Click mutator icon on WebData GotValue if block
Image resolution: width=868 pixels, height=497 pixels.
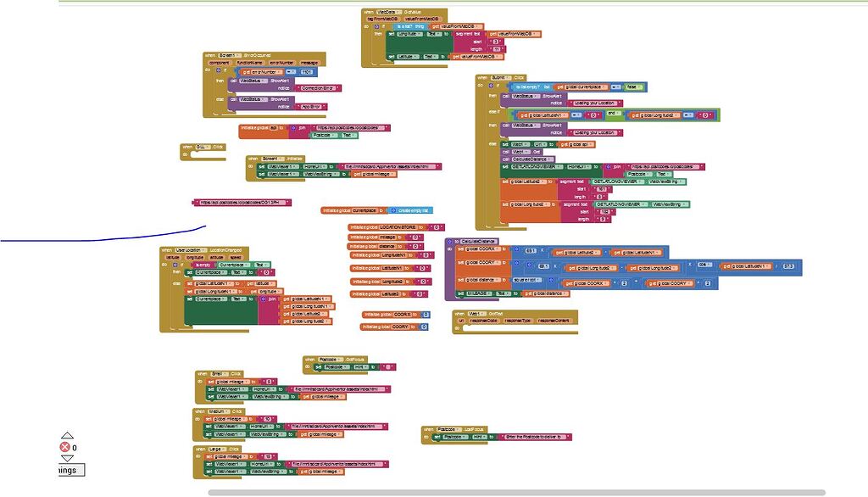(376, 26)
